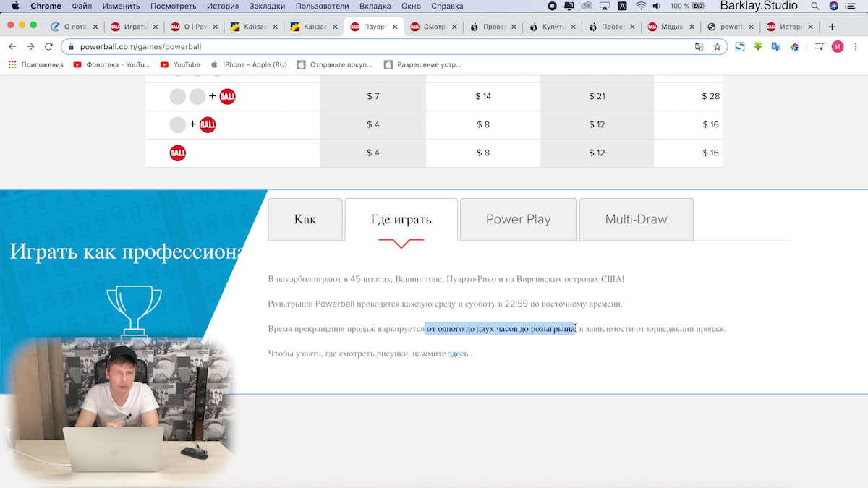Open the translate page icon in address bar
This screenshot has height=488, width=868.
click(x=699, y=46)
